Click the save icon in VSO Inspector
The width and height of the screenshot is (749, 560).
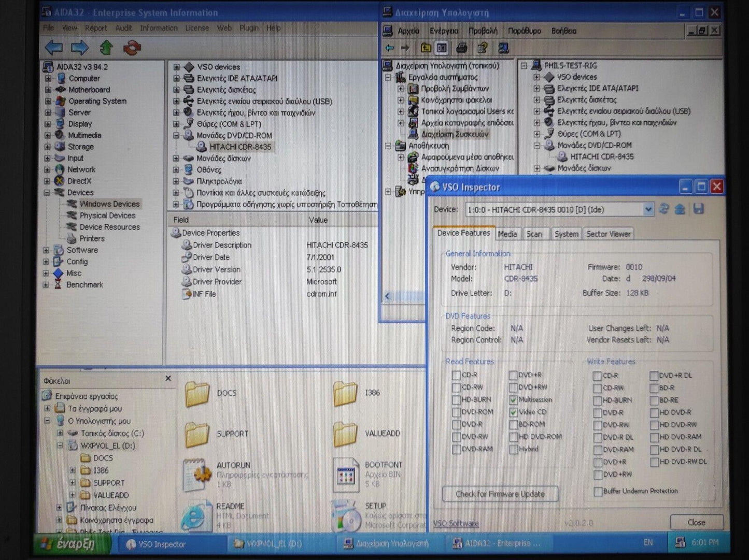point(699,209)
